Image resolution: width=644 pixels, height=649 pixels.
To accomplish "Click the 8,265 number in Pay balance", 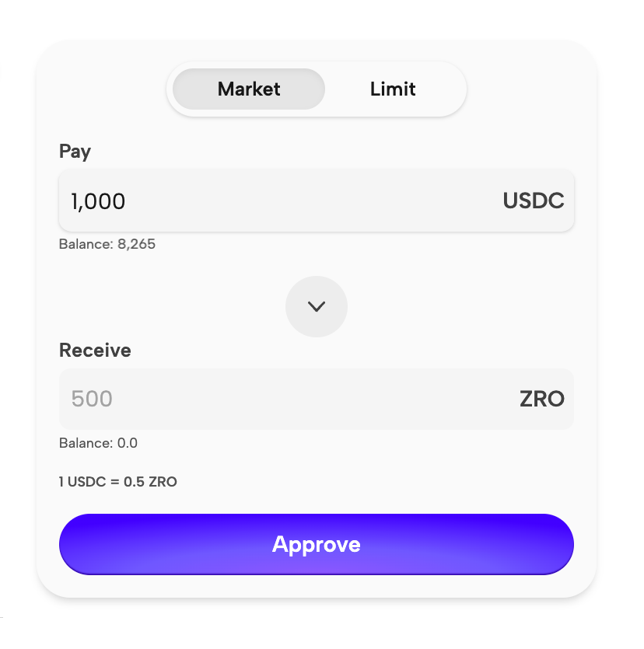I will point(136,244).
